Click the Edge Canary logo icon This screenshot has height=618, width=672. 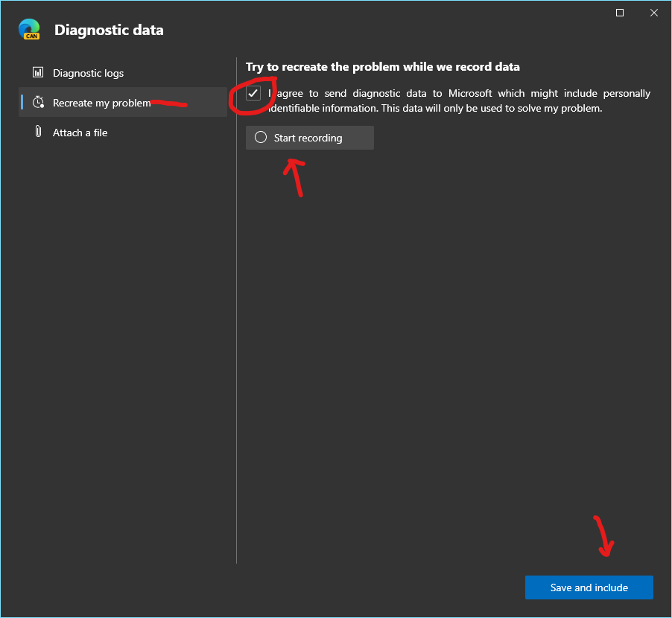pos(29,29)
